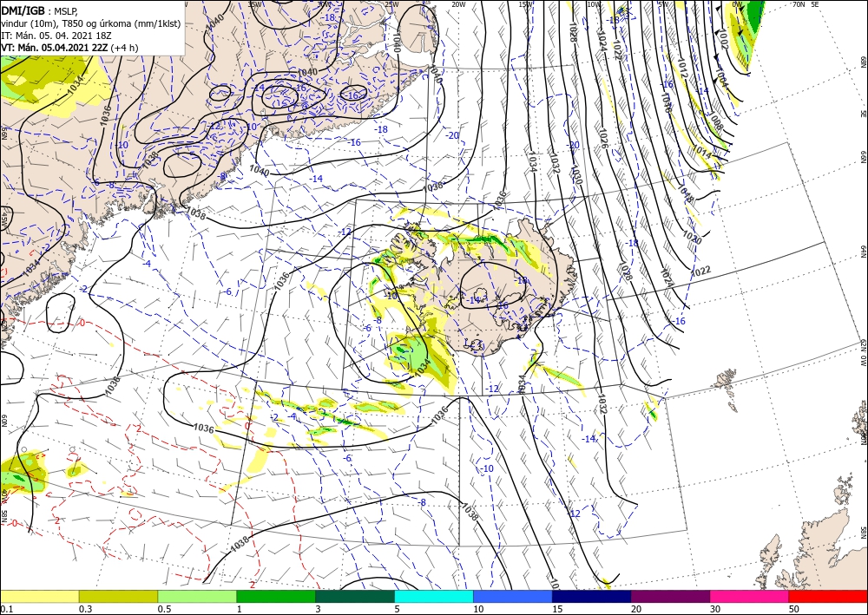
Task: Click the red 50+ mm legend swatch
Action: coord(828,596)
